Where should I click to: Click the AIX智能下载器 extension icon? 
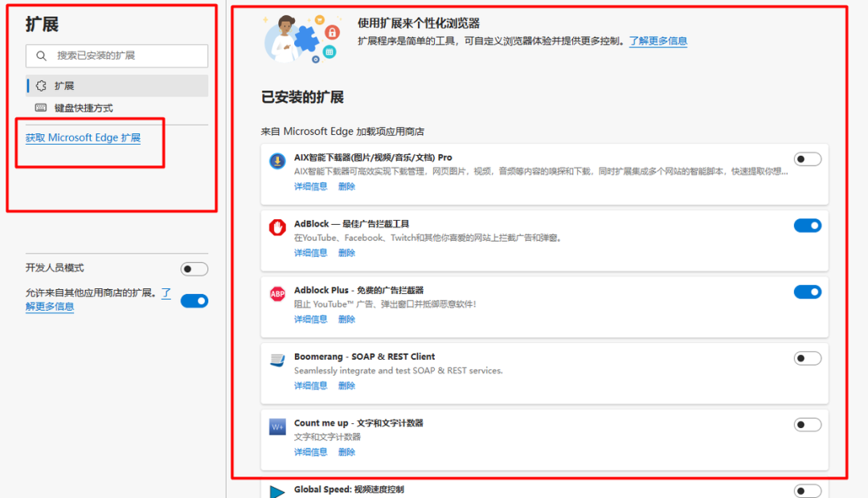pos(277,161)
